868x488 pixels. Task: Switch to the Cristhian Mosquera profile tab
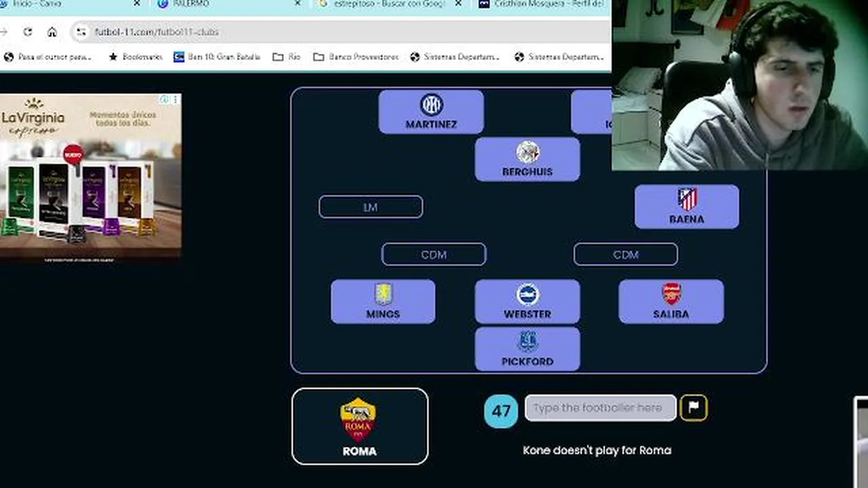(x=542, y=4)
